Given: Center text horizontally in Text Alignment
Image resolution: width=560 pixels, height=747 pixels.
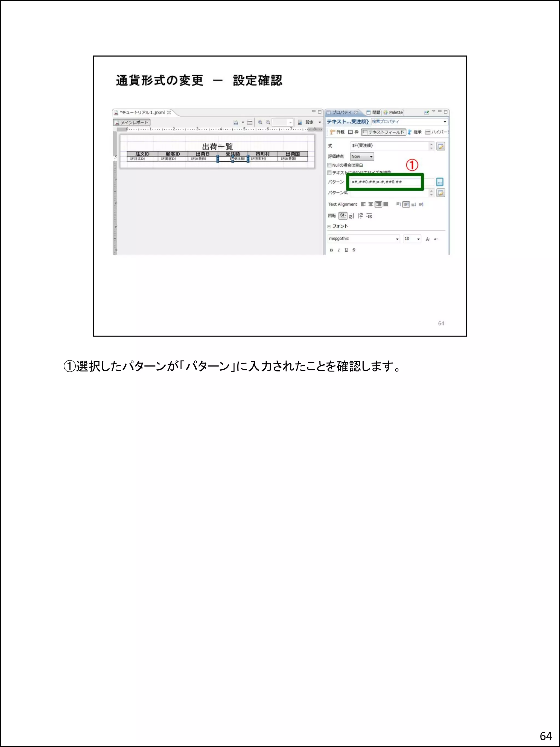Looking at the screenshot, I should (371, 204).
